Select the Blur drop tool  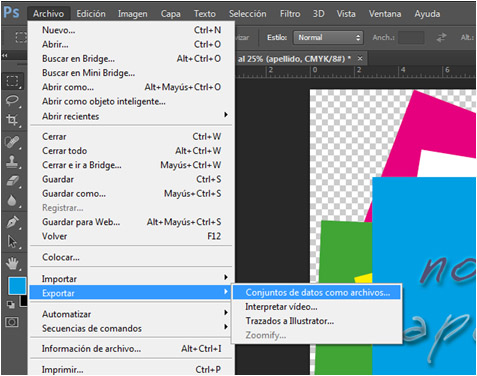[12, 201]
